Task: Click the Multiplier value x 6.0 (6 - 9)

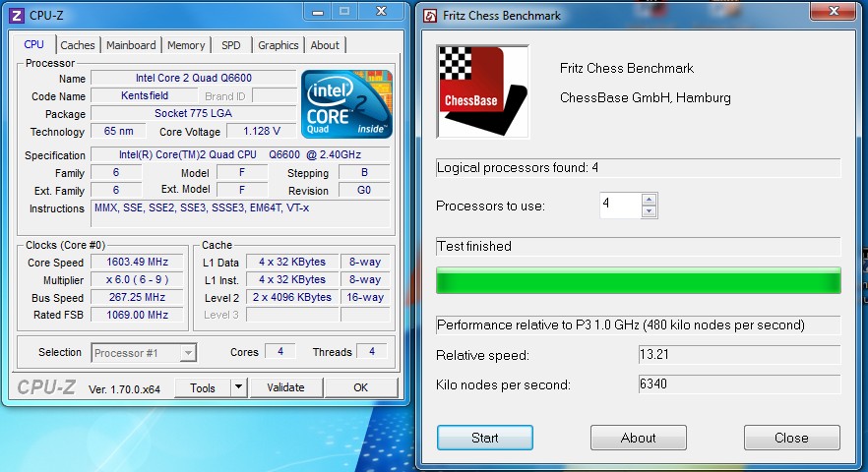Action: pyautogui.click(x=138, y=279)
